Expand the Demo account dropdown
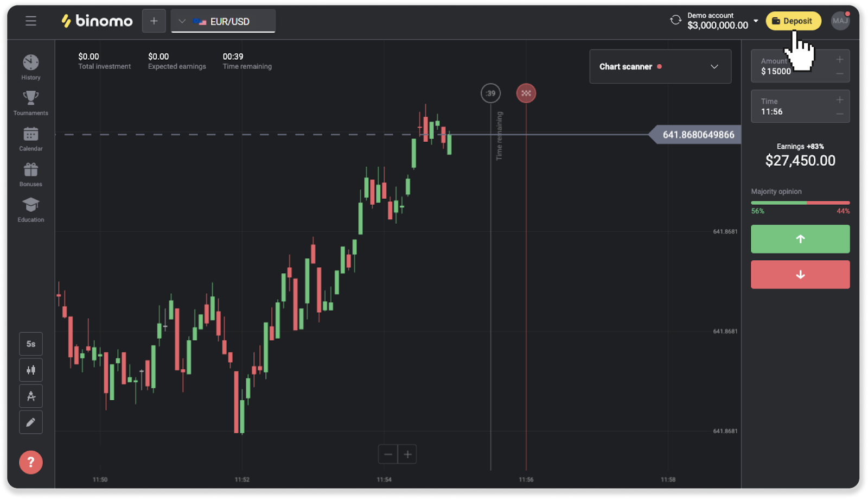Screen dimensions: 868x499 pos(756,21)
